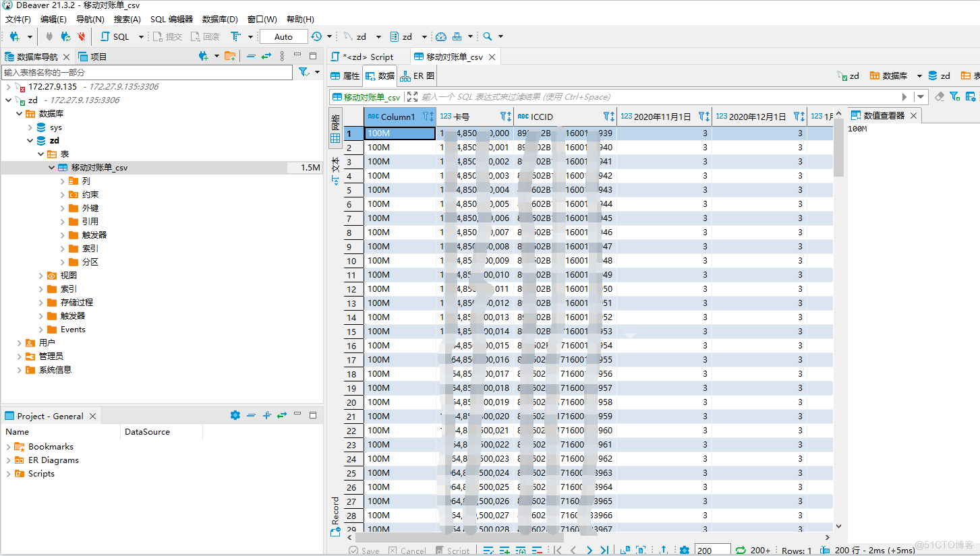Click the ICCID column header
Image resolution: width=980 pixels, height=556 pixels.
point(565,116)
